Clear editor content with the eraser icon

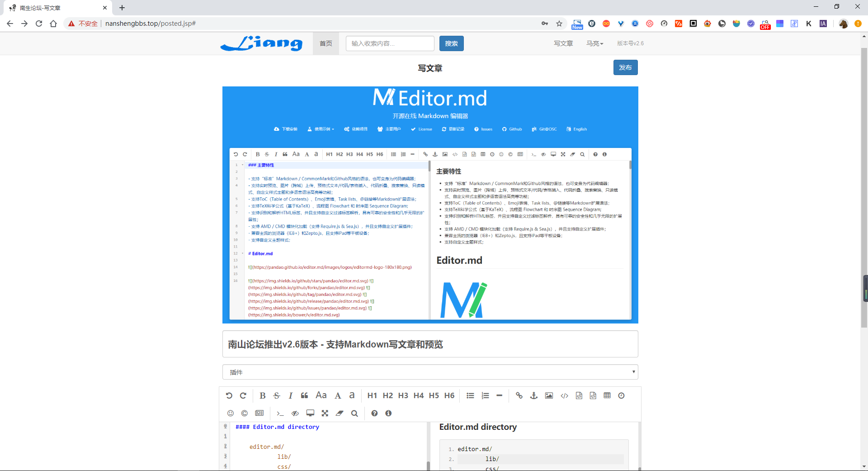click(340, 413)
